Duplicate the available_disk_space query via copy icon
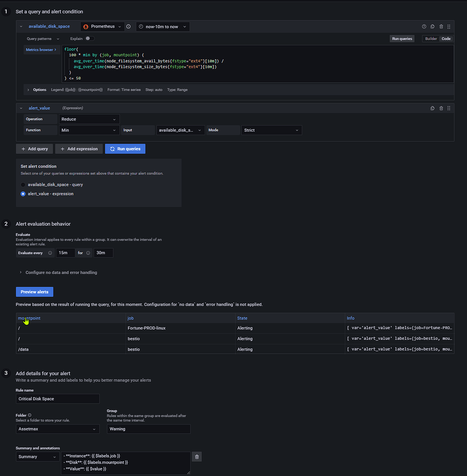Image resolution: width=467 pixels, height=476 pixels. click(433, 26)
